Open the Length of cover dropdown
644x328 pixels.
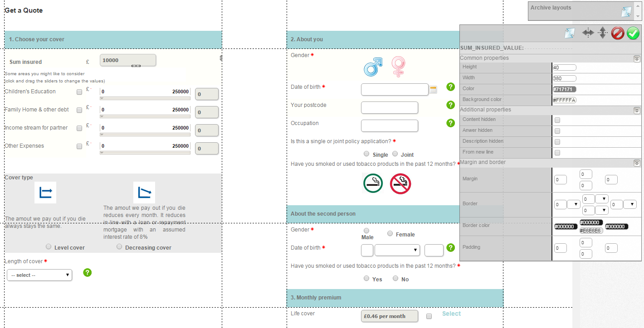click(x=39, y=275)
